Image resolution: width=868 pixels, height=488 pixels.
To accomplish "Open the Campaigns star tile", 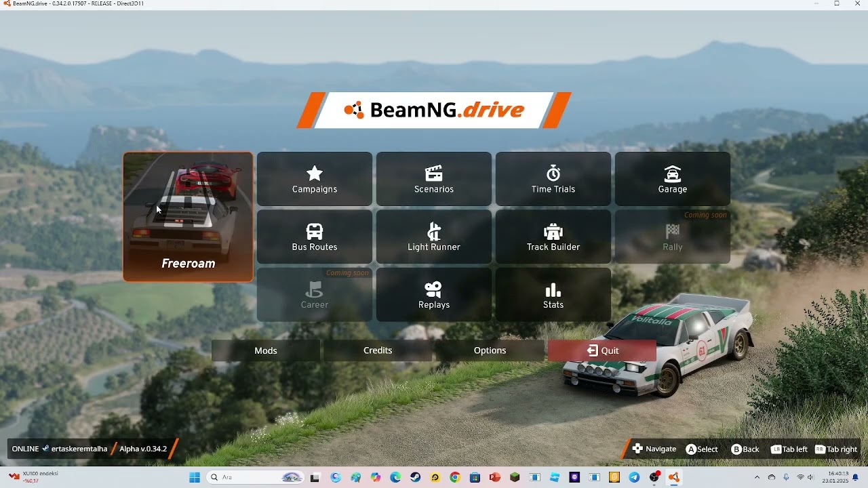I will (315, 179).
